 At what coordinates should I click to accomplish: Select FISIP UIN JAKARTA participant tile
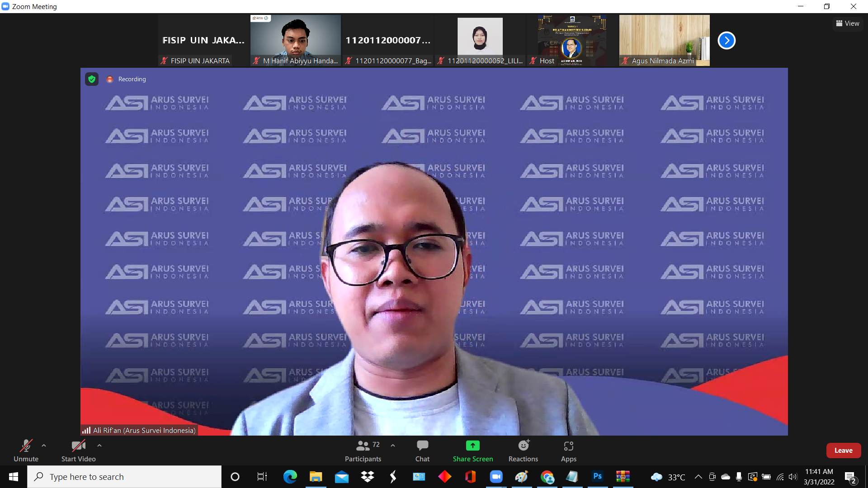[x=203, y=41]
